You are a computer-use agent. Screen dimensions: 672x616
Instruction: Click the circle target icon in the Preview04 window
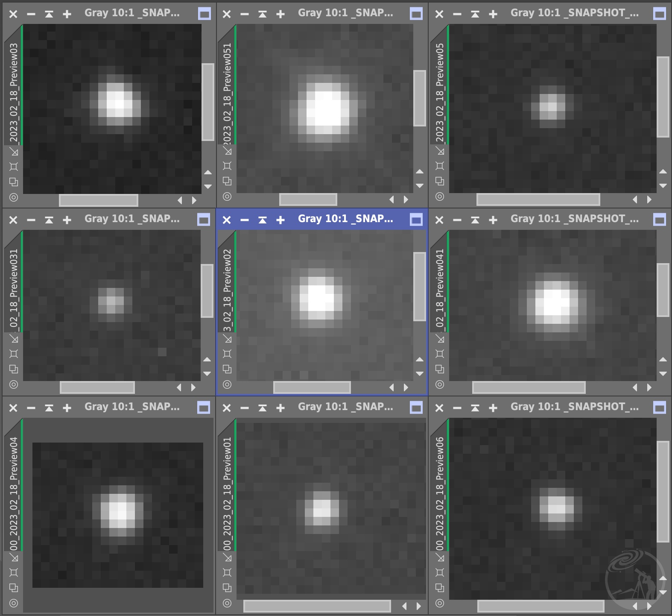[14, 603]
